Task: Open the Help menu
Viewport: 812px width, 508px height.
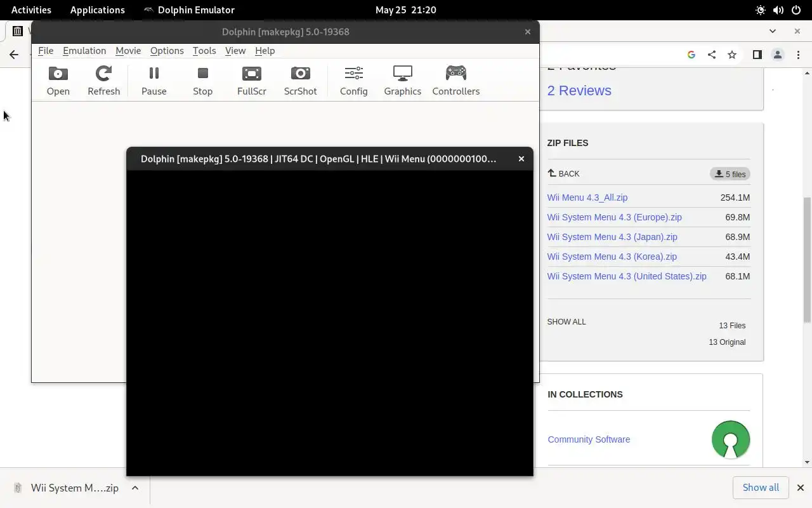Action: tap(265, 51)
